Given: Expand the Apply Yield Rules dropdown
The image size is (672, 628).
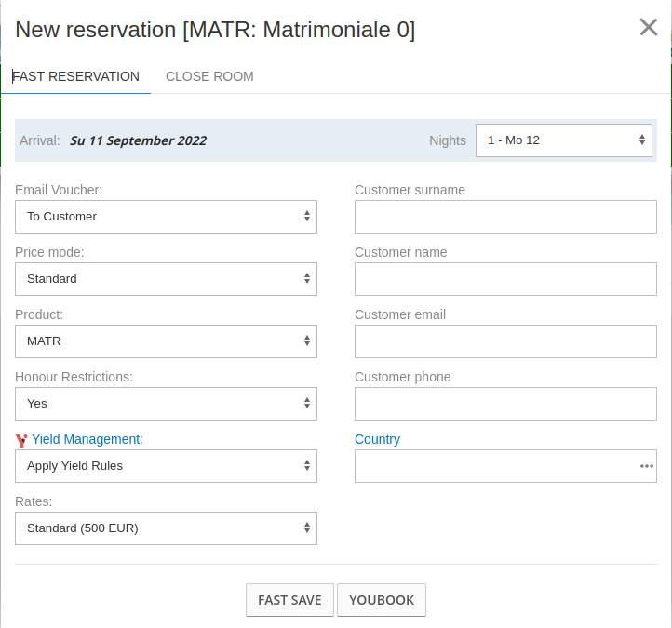Looking at the screenshot, I should click(166, 466).
